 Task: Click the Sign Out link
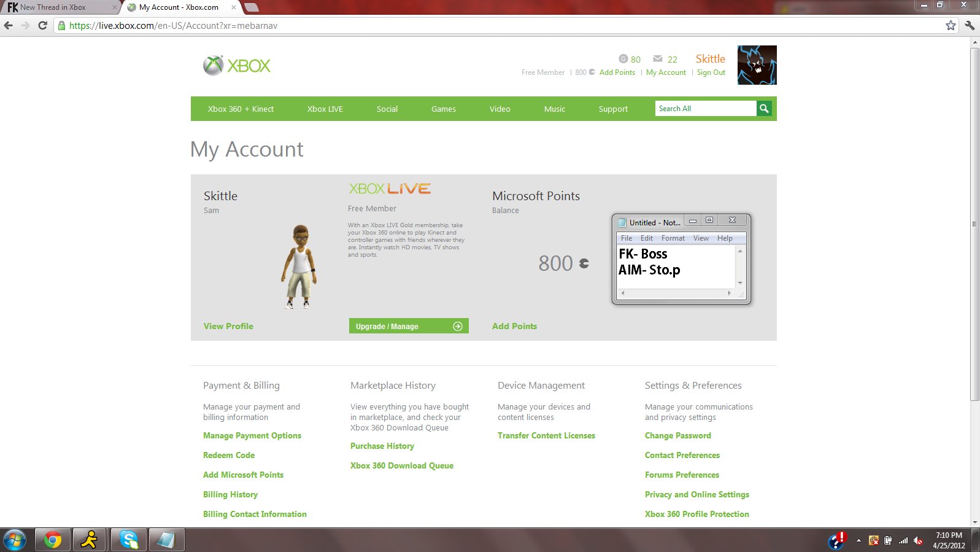(x=711, y=72)
